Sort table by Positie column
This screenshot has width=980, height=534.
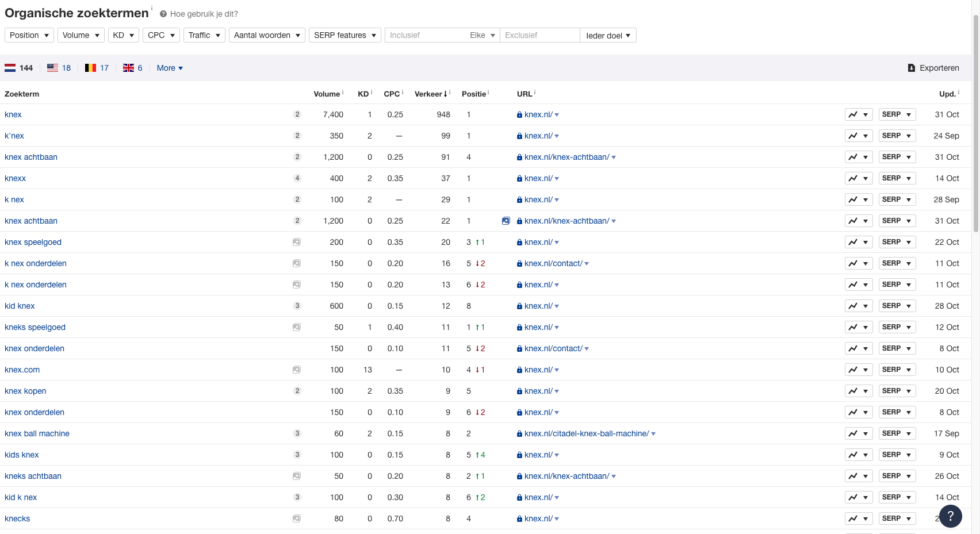pos(474,94)
